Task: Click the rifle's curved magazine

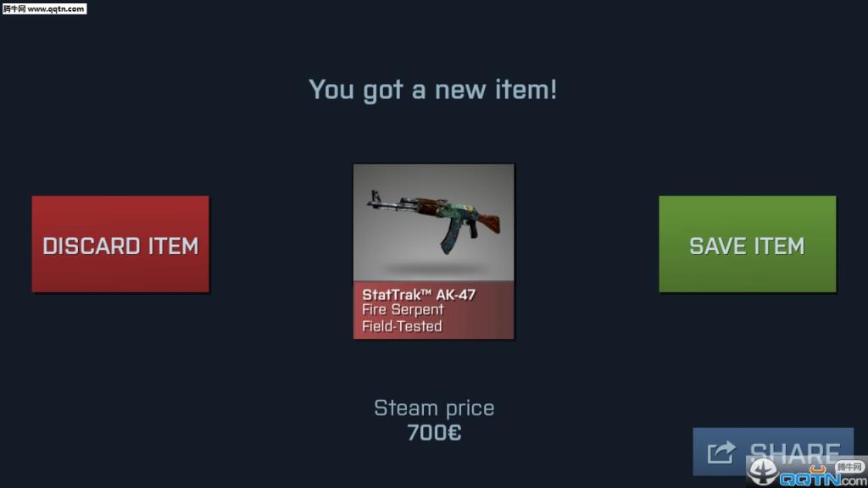Action: [x=450, y=237]
